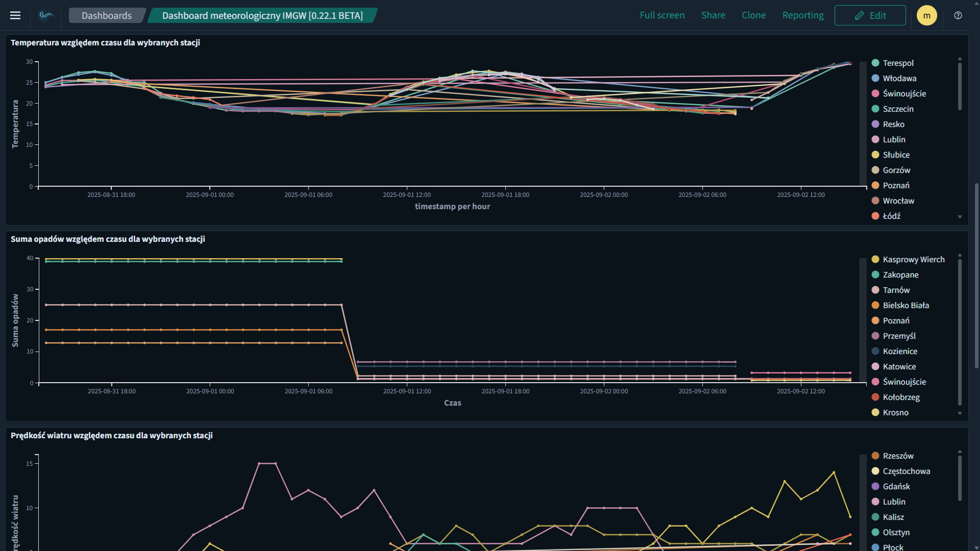The width and height of the screenshot is (980, 551).
Task: Click the scroll-down arrow in the temperature legend
Action: (961, 216)
